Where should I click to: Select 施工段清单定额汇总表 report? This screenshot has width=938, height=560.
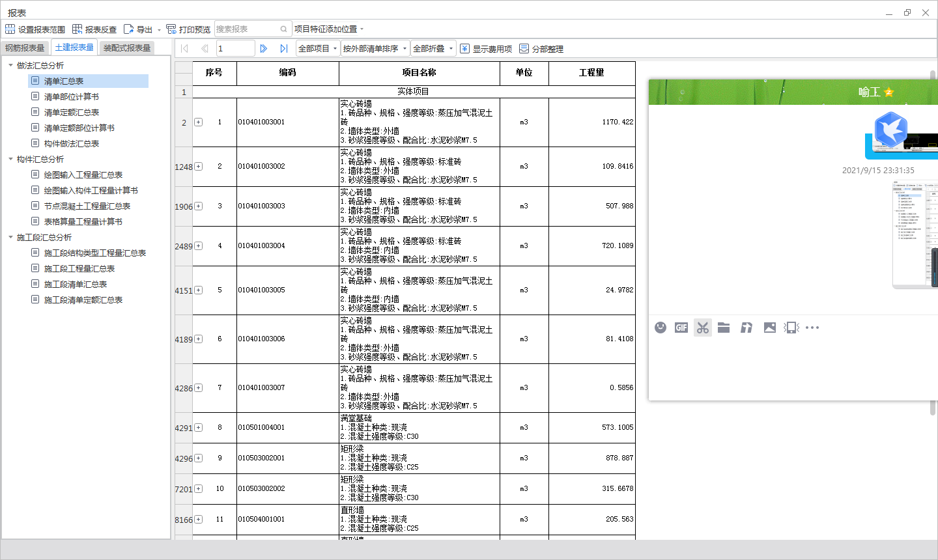point(83,300)
